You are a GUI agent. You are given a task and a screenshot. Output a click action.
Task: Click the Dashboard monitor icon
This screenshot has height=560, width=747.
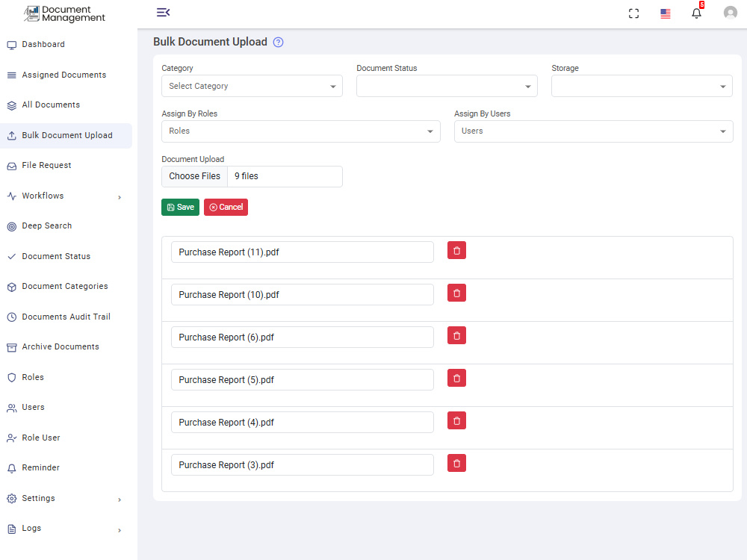pyautogui.click(x=12, y=46)
